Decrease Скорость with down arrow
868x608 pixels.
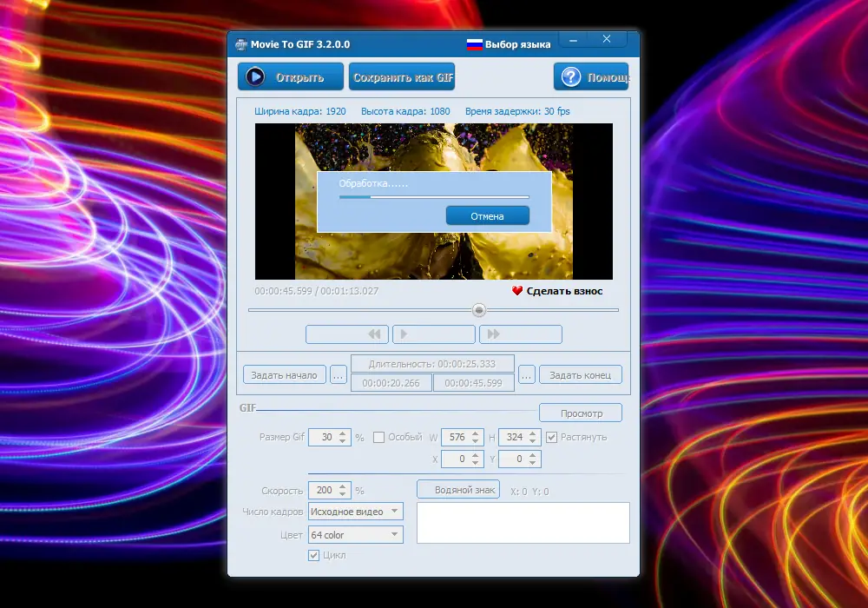[343, 494]
